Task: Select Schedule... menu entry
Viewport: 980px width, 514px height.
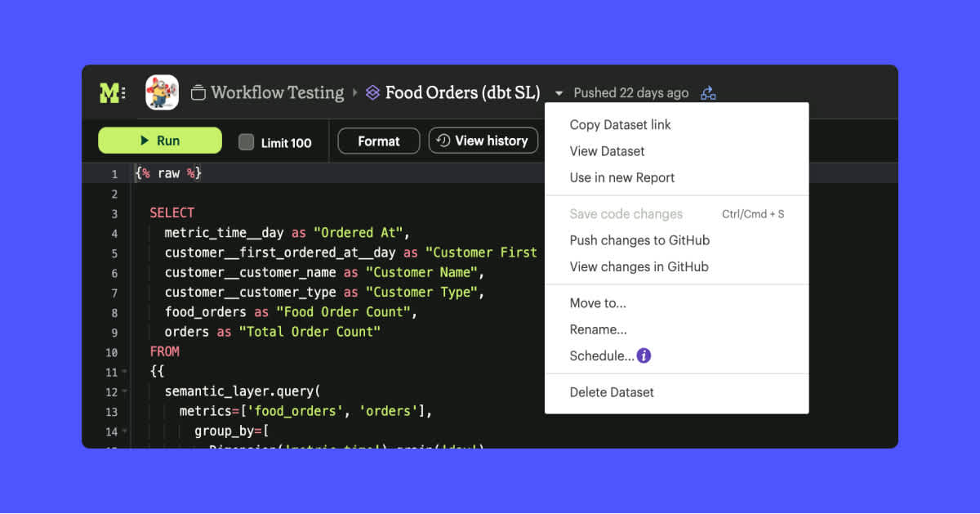Action: 602,355
